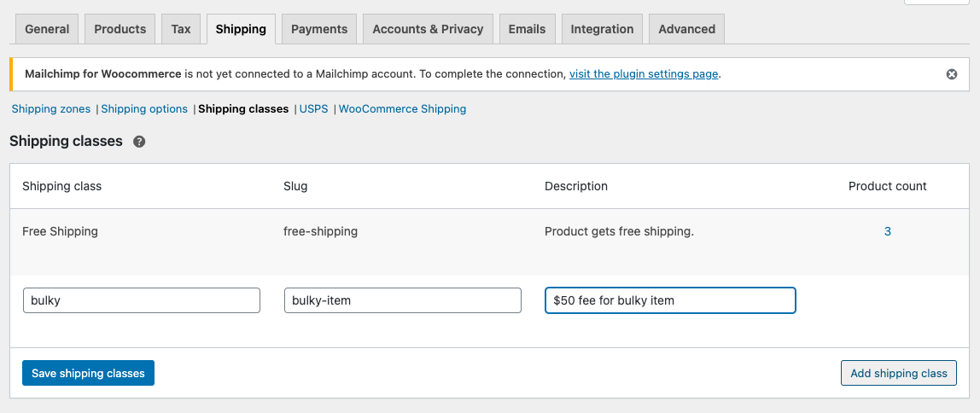Open the Shipping classes help tooltip icon
This screenshot has width=980, height=413.
coord(139,142)
